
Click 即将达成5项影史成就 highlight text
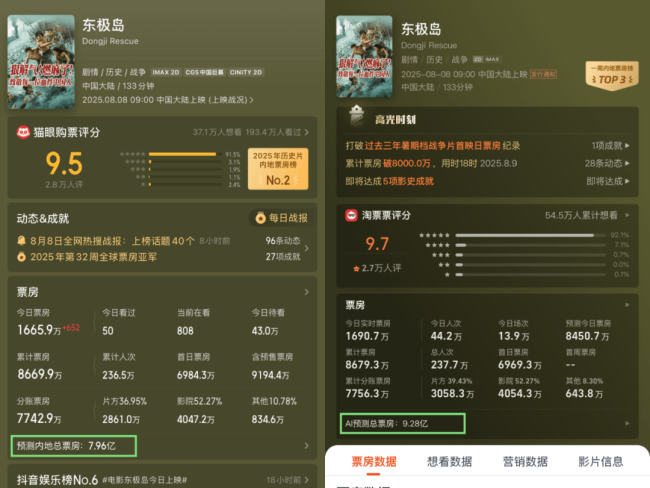[390, 181]
